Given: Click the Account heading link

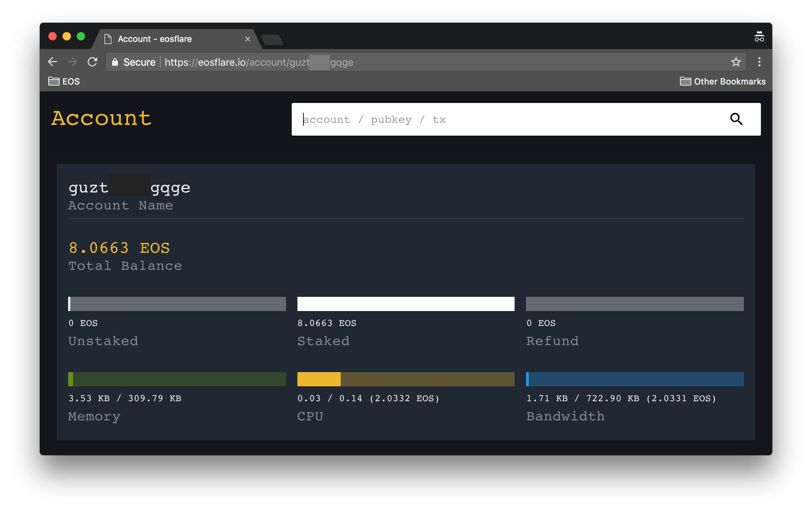Looking at the screenshot, I should coord(101,119).
